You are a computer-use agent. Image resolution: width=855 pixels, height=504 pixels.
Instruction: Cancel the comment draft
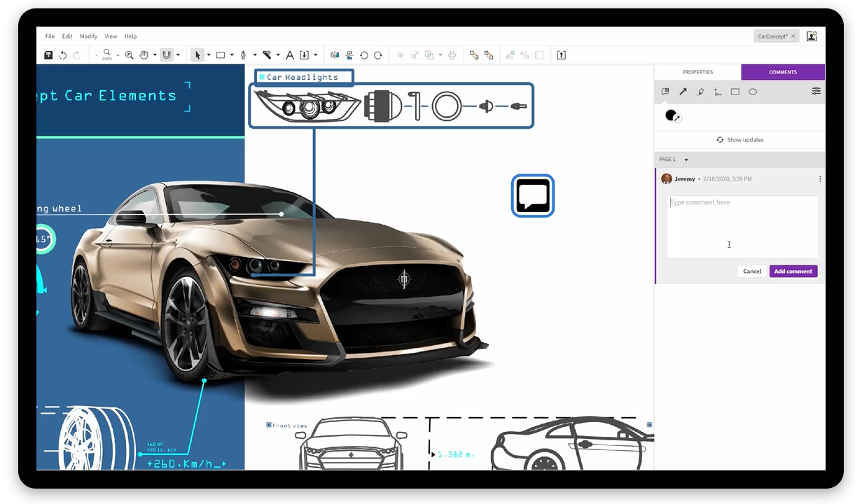(751, 271)
